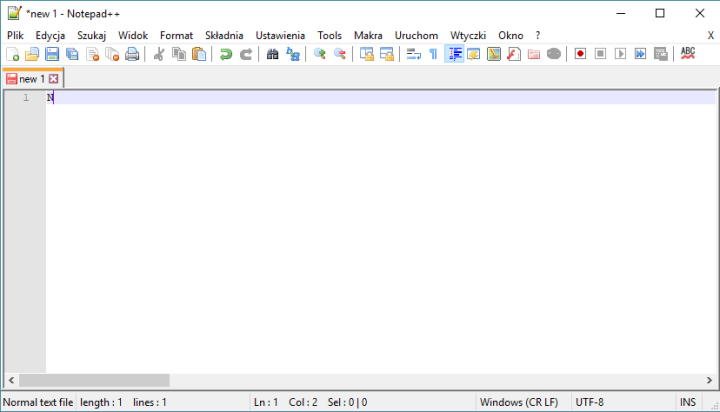The image size is (720, 412).
Task: Toggle ABC spell check icon
Action: click(x=687, y=54)
